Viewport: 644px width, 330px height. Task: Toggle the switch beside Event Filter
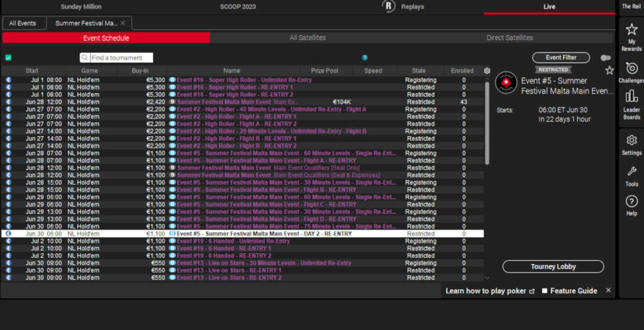(606, 58)
